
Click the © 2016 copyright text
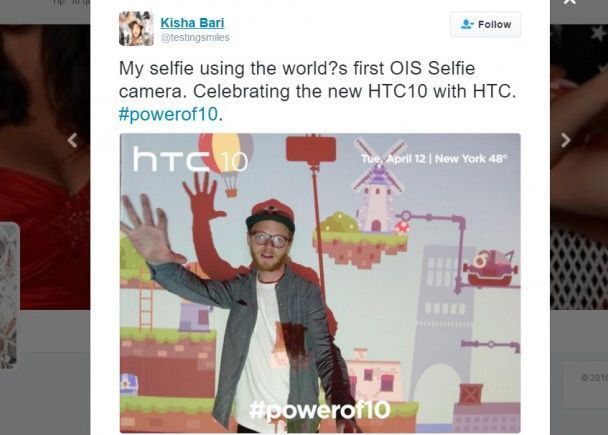tap(594, 377)
